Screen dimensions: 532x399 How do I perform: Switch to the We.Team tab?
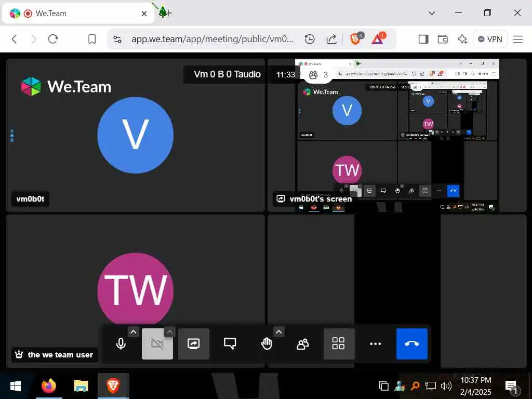[78, 14]
